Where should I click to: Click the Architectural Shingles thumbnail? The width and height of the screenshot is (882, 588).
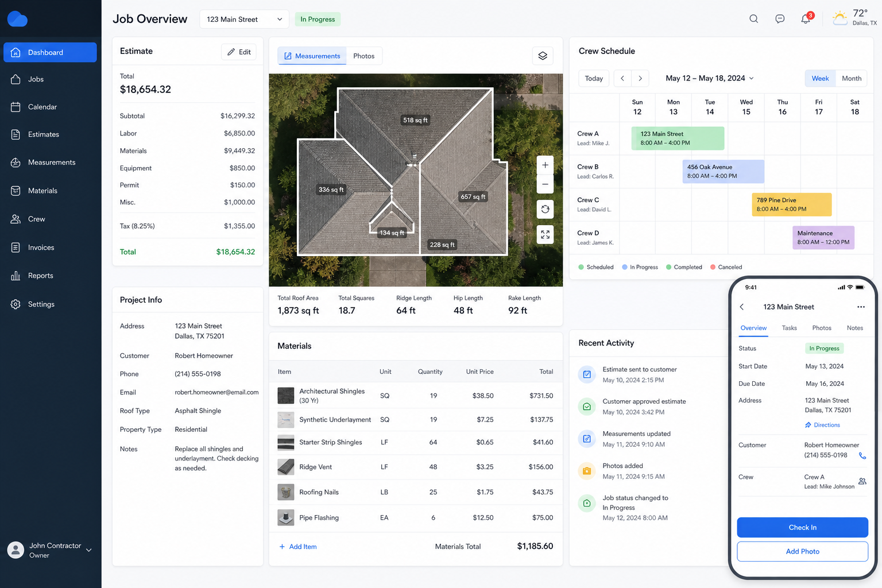(x=286, y=396)
